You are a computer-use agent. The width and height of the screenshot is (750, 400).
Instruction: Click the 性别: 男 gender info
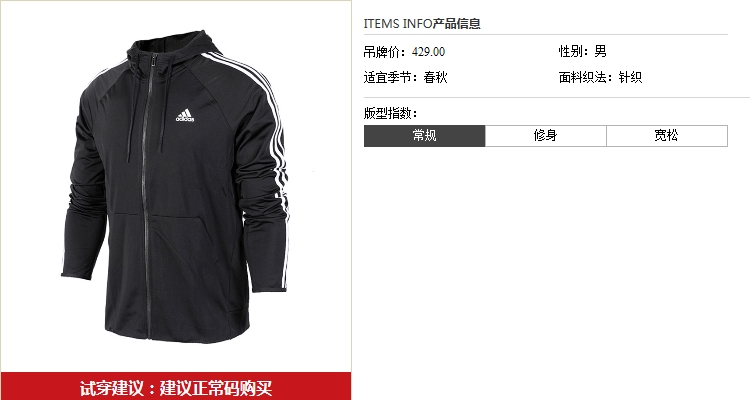[583, 51]
